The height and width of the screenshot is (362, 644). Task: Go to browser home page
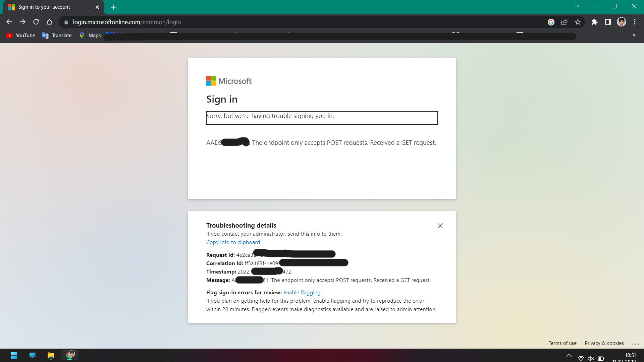point(50,22)
